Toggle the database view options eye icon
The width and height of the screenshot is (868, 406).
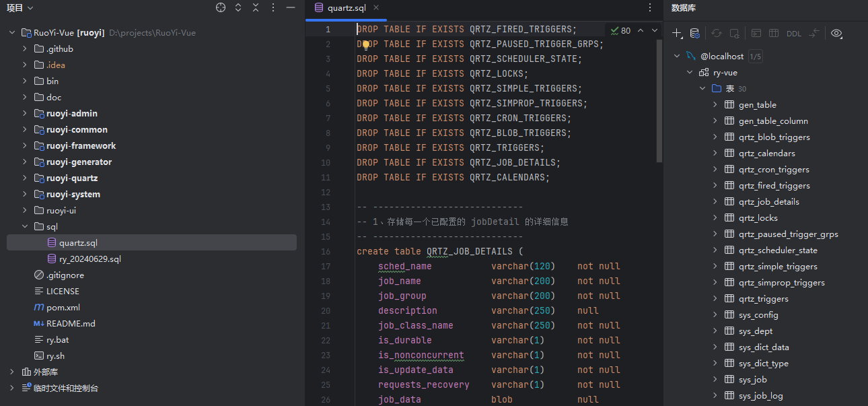pyautogui.click(x=836, y=33)
